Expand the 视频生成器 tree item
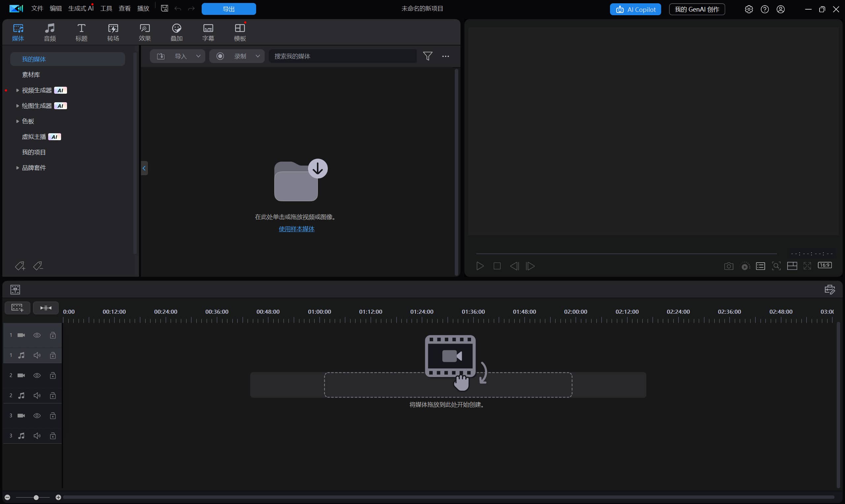845x504 pixels. coord(17,90)
